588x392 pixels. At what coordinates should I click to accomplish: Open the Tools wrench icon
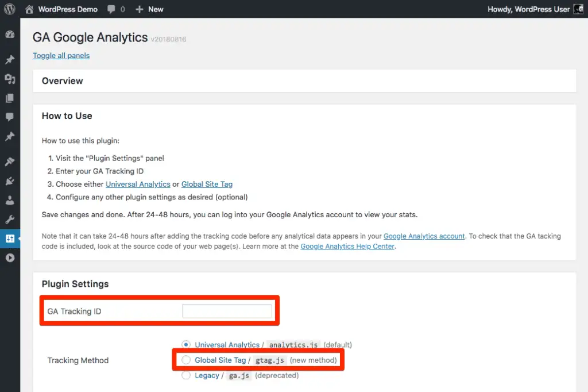pyautogui.click(x=9, y=219)
